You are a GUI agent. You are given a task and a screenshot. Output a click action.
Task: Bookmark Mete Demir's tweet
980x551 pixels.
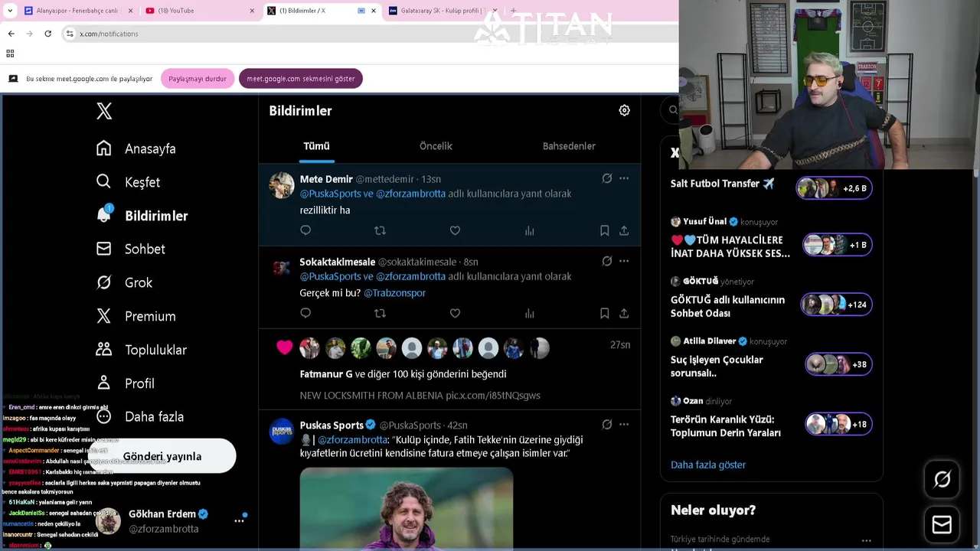(x=604, y=230)
